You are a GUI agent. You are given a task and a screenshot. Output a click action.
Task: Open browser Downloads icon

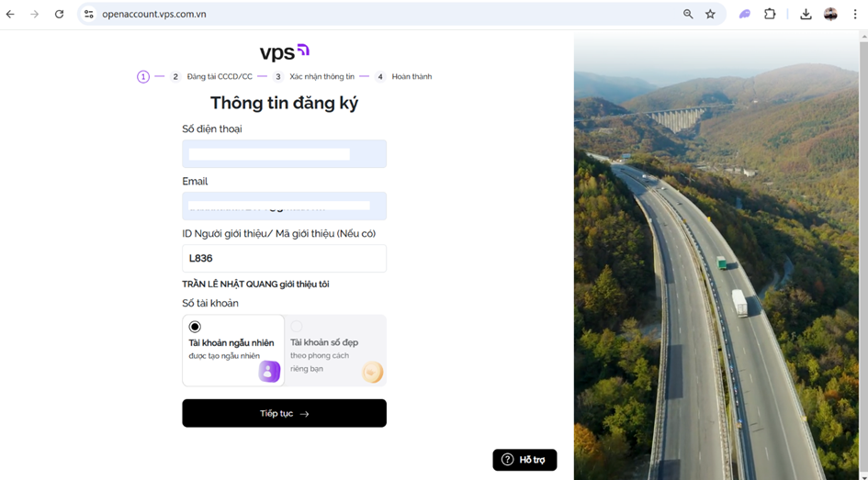tap(806, 15)
